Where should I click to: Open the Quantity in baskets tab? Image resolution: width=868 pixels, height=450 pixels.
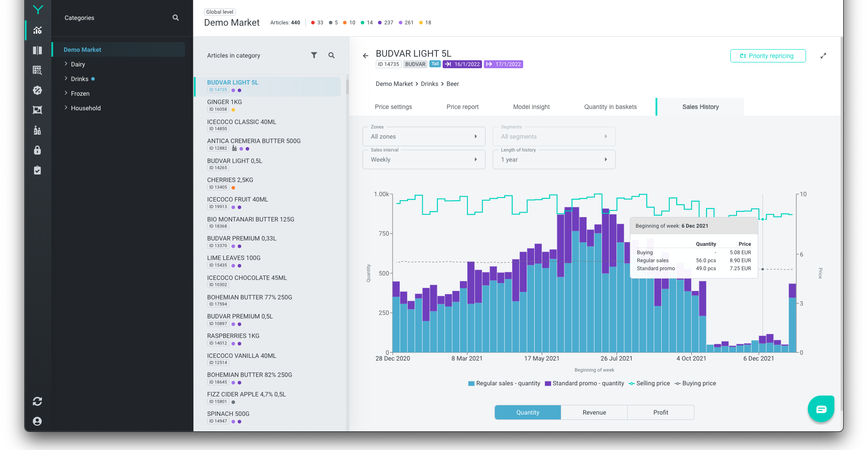coord(610,107)
